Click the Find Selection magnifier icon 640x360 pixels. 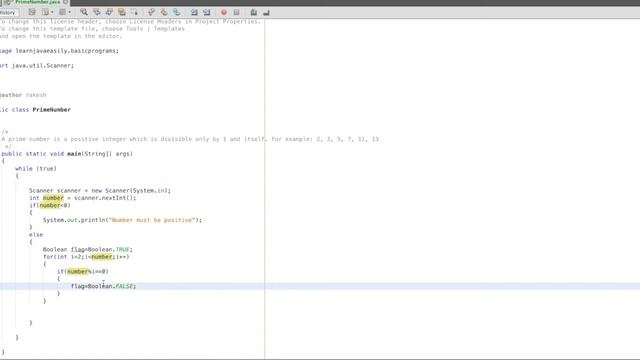click(84, 12)
